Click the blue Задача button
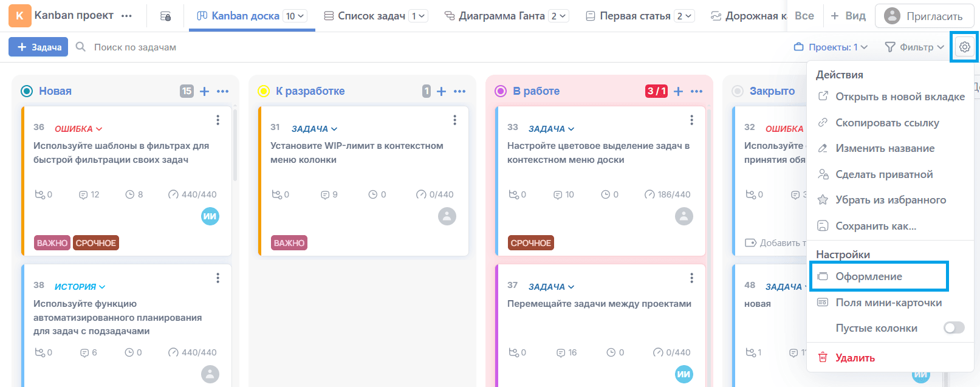The height and width of the screenshot is (387, 980). (x=40, y=47)
